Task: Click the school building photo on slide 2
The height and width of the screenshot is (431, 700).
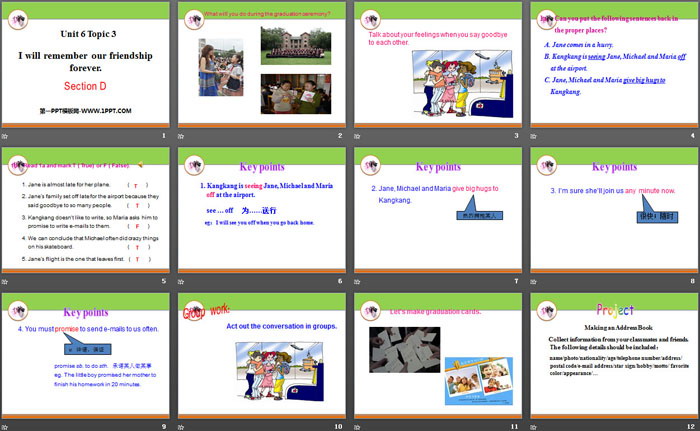Action: (296, 46)
